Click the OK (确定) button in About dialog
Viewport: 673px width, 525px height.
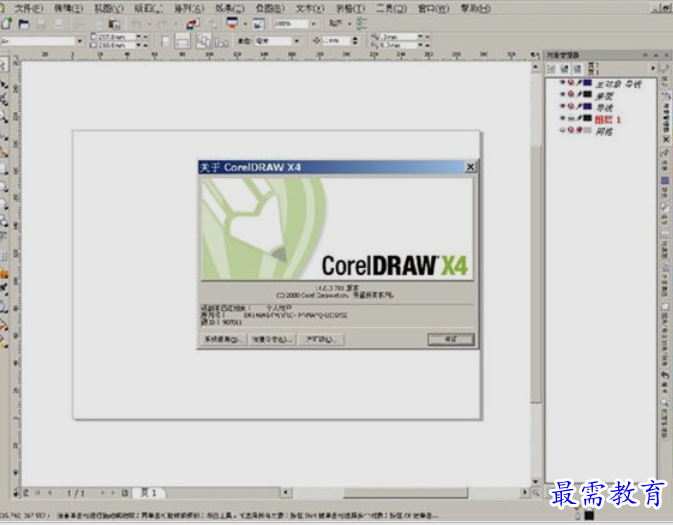[451, 339]
